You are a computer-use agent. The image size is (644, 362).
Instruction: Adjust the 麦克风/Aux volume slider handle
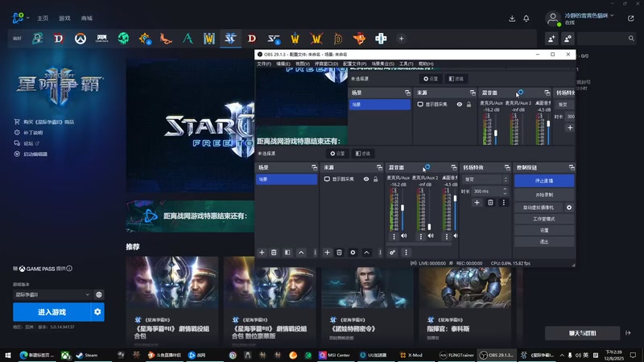[x=402, y=208]
